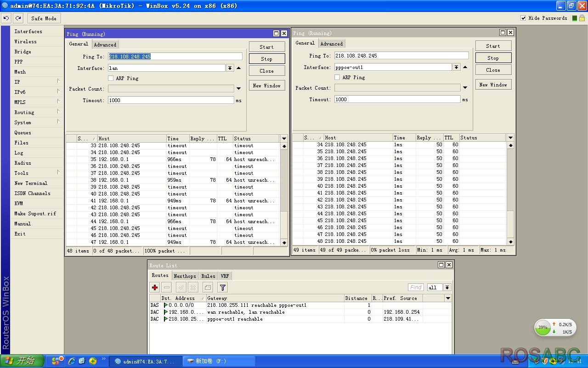The height and width of the screenshot is (368, 588).
Task: Open the Windows Start button
Action: (22, 361)
